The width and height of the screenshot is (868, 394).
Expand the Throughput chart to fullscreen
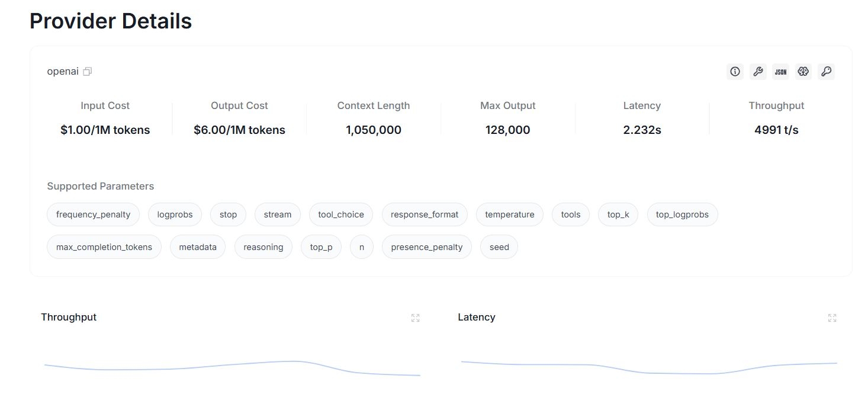[x=415, y=318]
